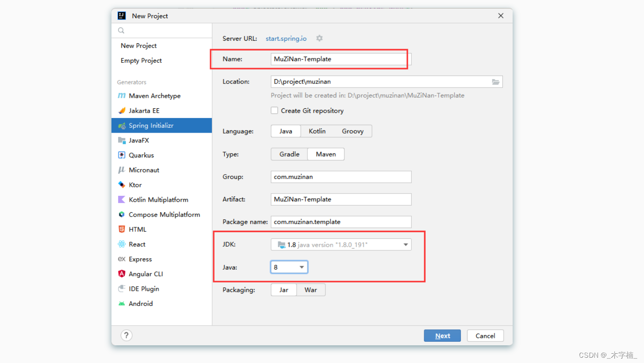Click the HTML5 shield icon

(x=122, y=229)
